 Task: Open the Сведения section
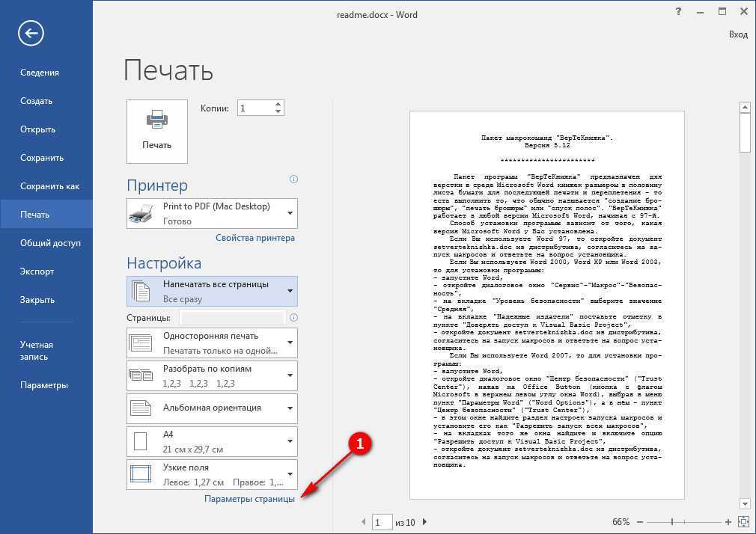pyautogui.click(x=40, y=73)
